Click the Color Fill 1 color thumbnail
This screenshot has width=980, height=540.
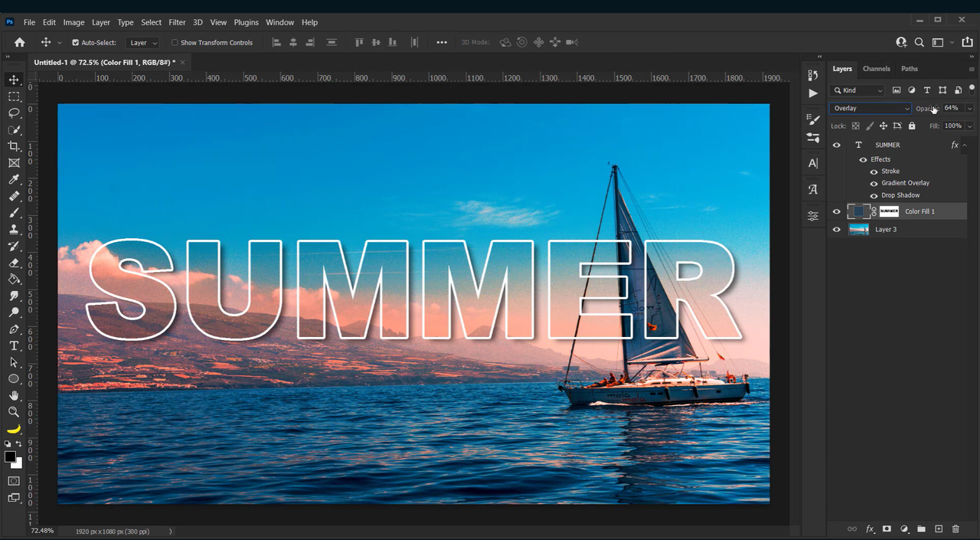859,211
